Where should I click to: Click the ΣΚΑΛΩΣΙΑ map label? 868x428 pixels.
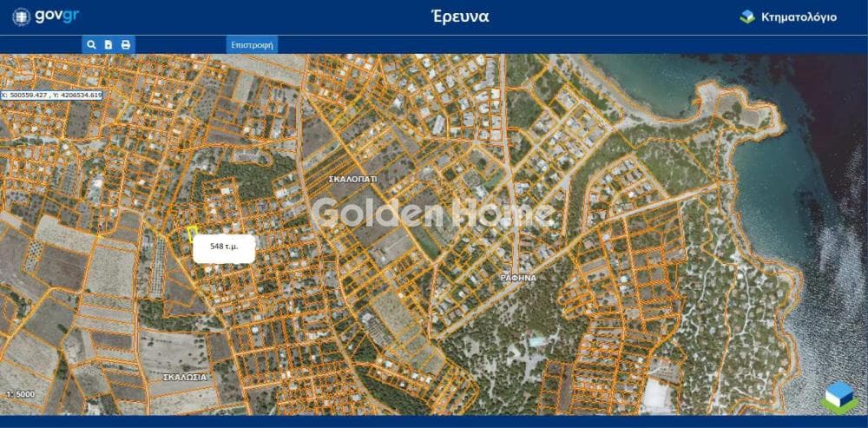(x=185, y=377)
